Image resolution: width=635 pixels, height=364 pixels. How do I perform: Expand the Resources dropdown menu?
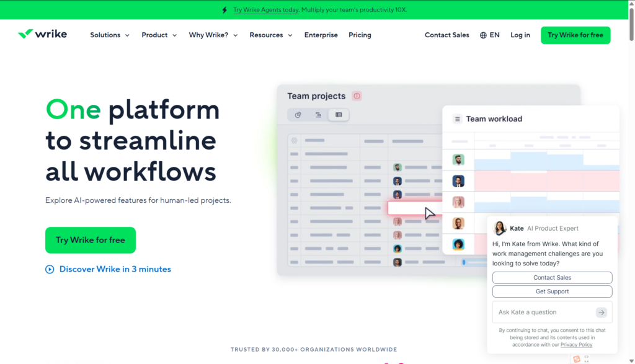pos(270,35)
